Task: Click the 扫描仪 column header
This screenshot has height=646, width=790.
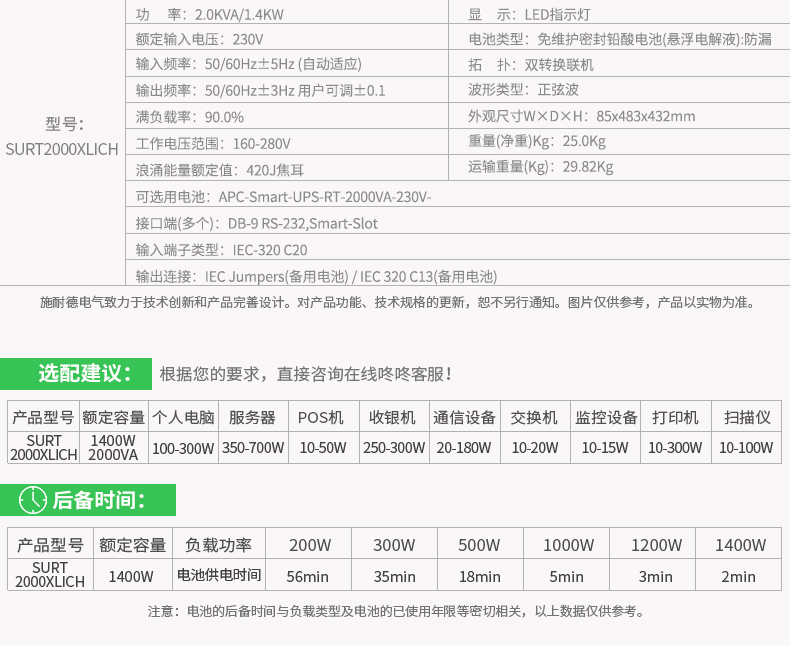Action: click(x=746, y=418)
